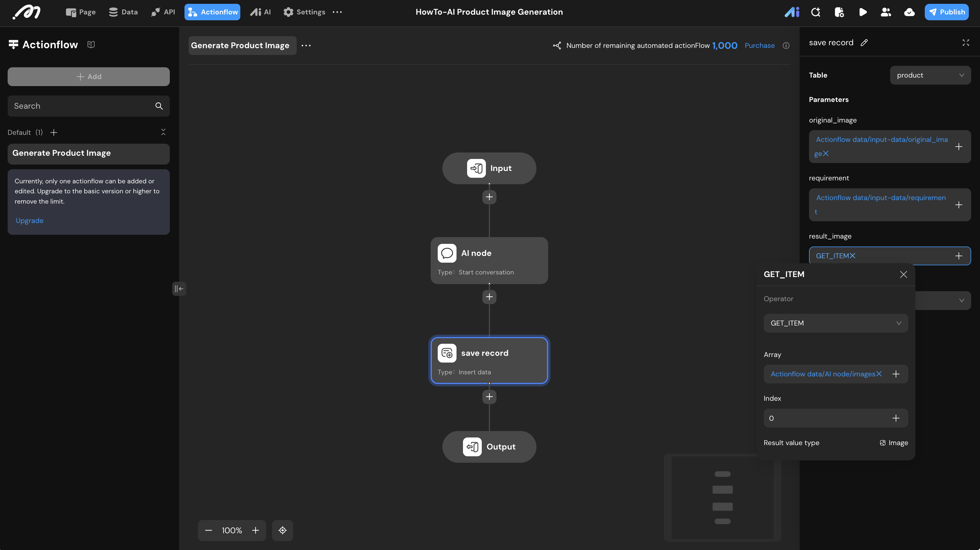The width and height of the screenshot is (980, 550).
Task: Zoom in the canvas with plus button
Action: (x=256, y=530)
